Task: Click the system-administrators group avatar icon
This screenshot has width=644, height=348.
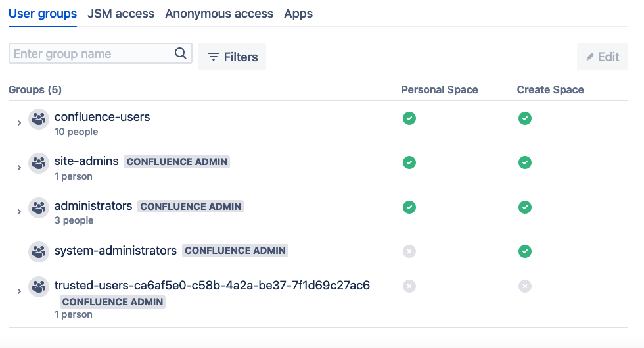Action: coord(39,251)
